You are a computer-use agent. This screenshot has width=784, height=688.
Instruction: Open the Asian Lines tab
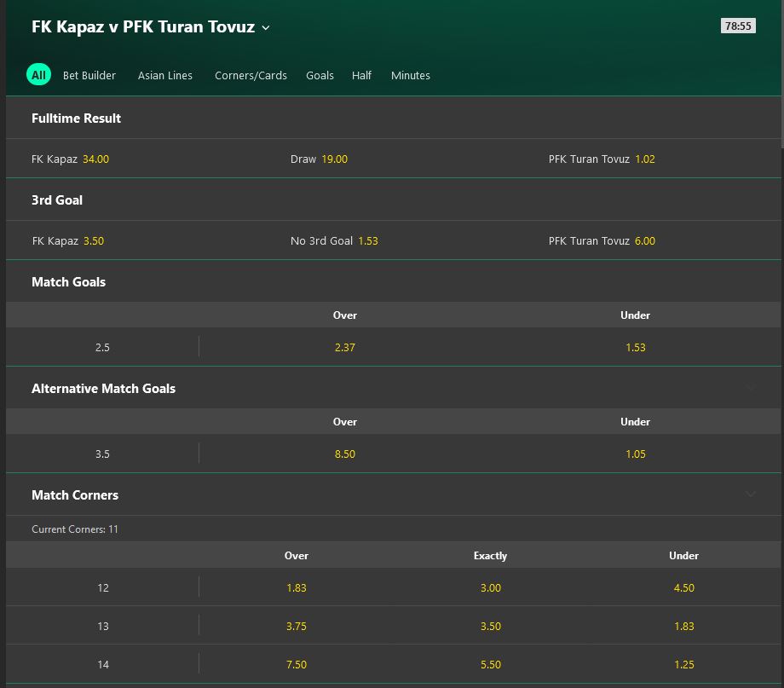(x=165, y=76)
